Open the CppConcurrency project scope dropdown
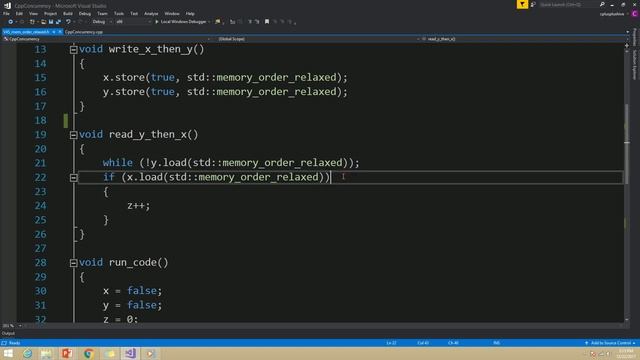This screenshot has width=640, height=360. coord(106,39)
